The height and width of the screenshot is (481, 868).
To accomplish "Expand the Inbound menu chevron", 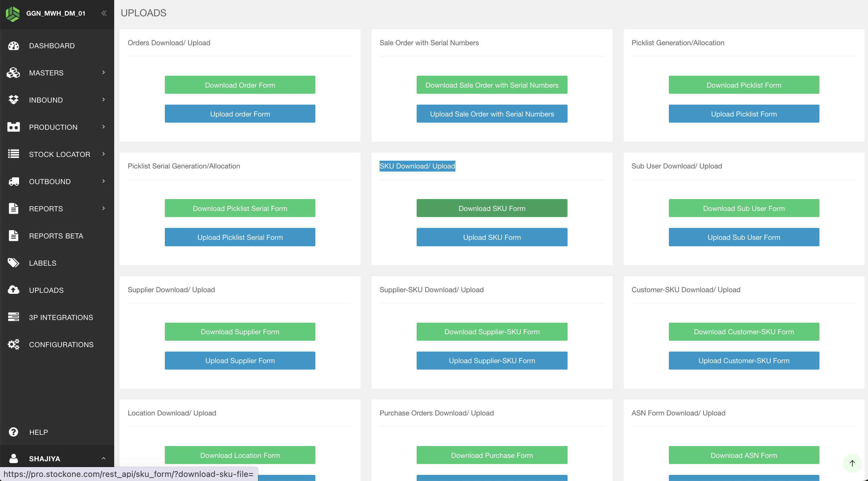I will click(x=104, y=100).
